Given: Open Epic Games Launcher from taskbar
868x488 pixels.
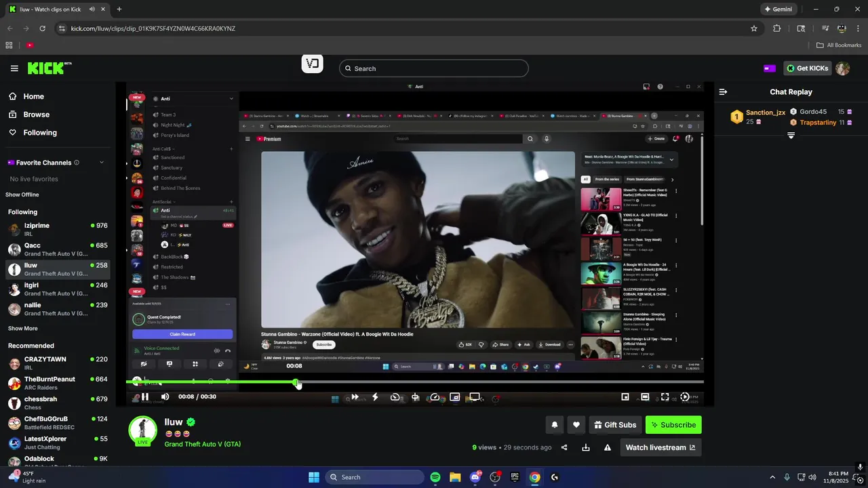Looking at the screenshot, I should click(515, 477).
